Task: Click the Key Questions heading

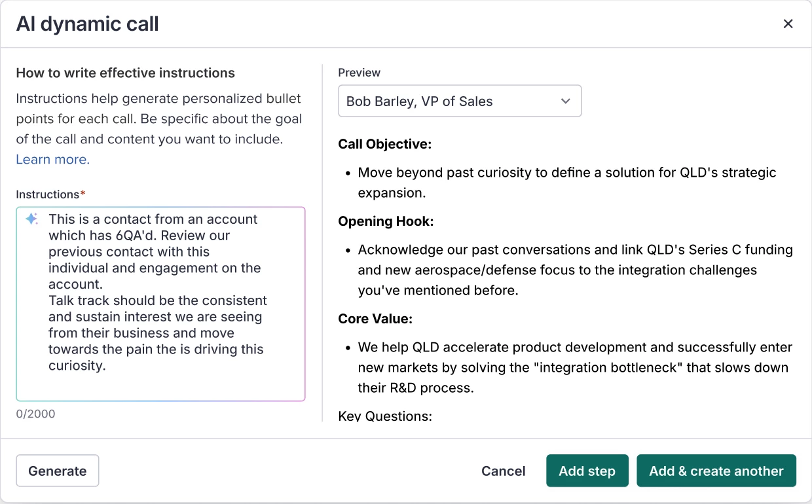Action: click(x=384, y=416)
